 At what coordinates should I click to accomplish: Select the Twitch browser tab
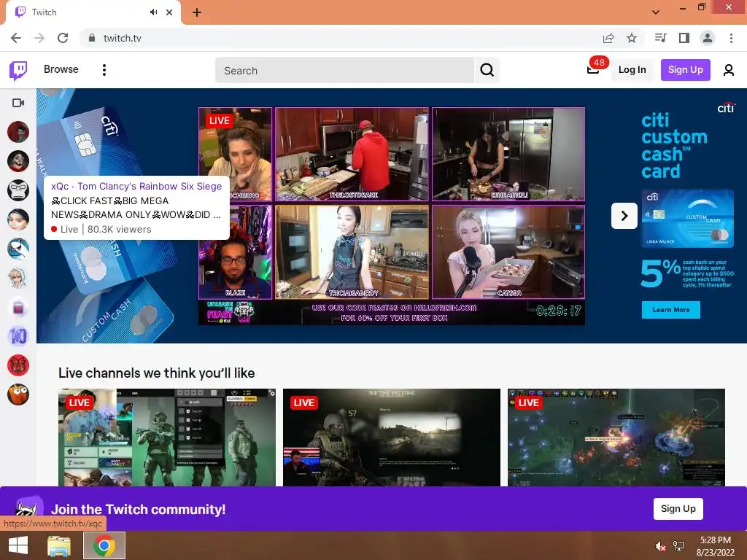point(93,12)
